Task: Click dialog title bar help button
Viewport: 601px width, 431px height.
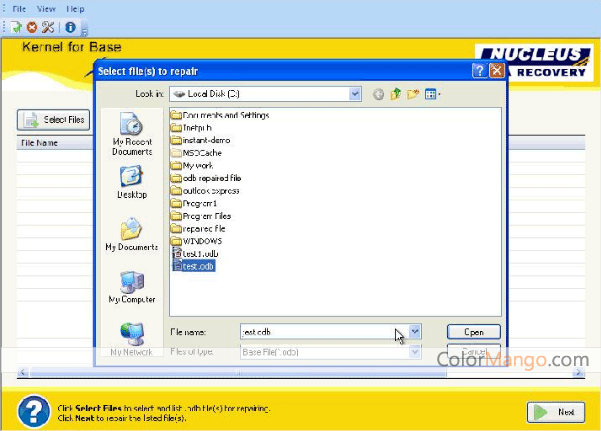Action: pyautogui.click(x=479, y=71)
